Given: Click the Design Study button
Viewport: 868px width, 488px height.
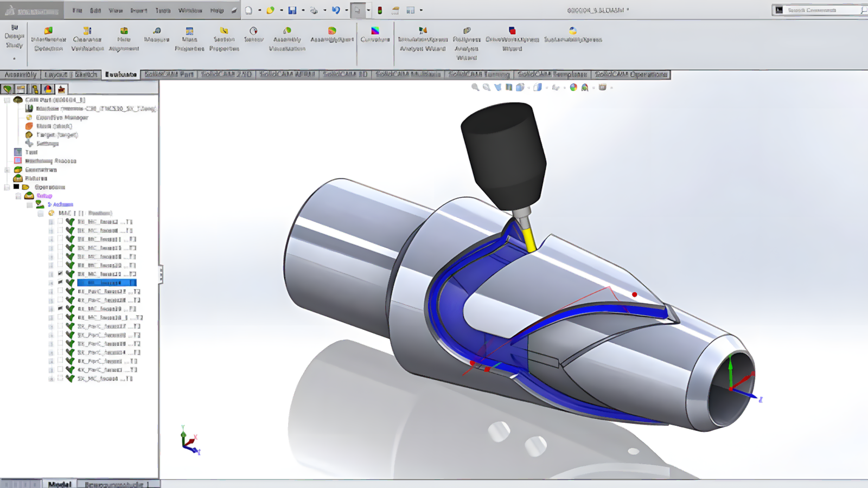Looking at the screenshot, I should pos(14,36).
